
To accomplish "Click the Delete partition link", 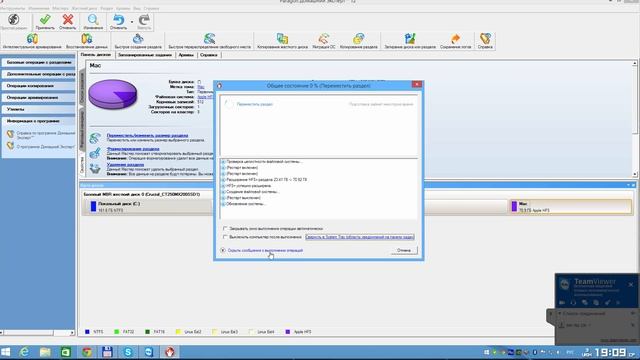I will tap(125, 164).
